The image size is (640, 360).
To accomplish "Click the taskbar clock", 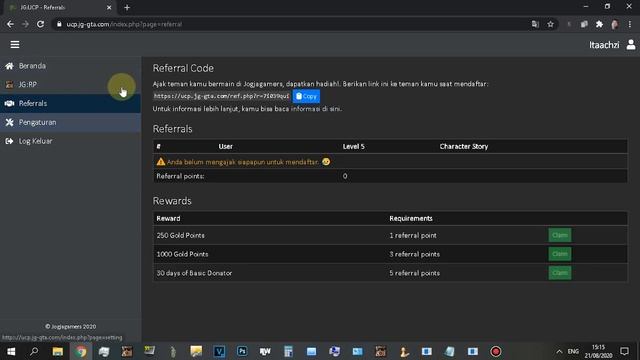I will coord(598,351).
